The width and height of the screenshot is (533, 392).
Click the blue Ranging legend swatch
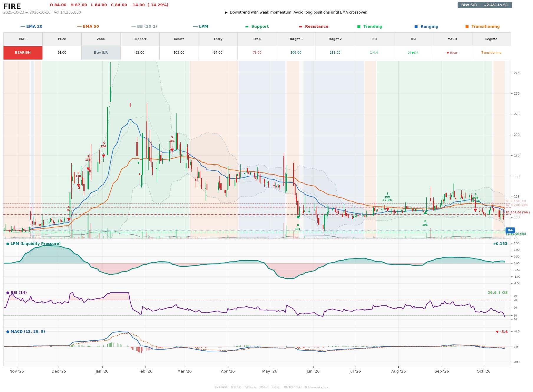pyautogui.click(x=416, y=27)
